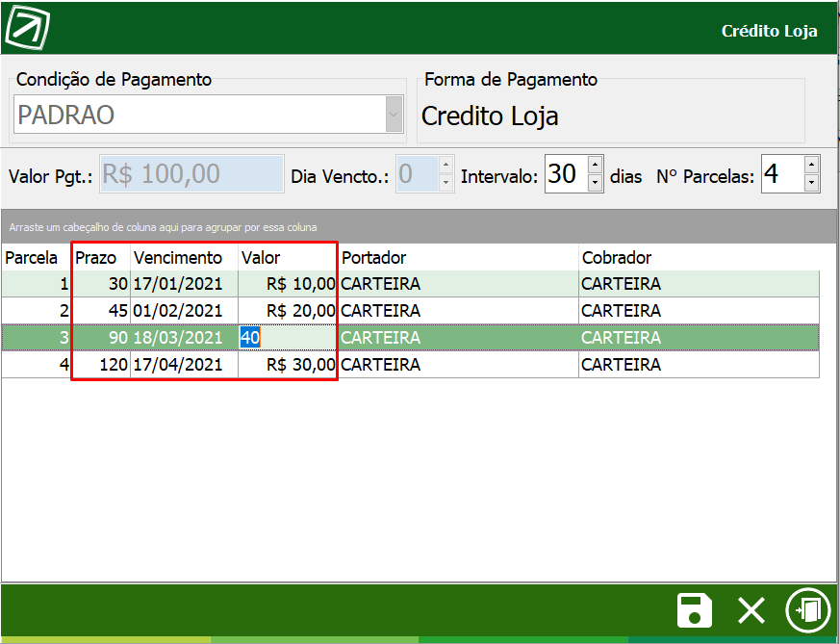Select Portador CARTEIRA in parcela 3 row
840x644 pixels.
coord(459,338)
